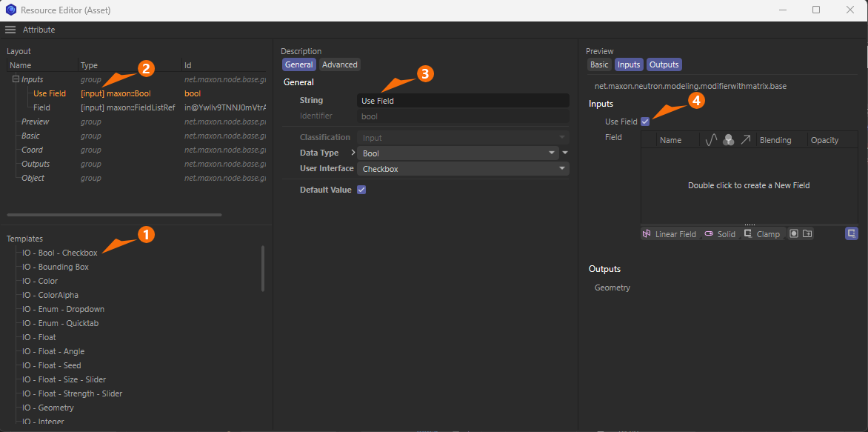Select IO - Float - Seed template
Image resolution: width=868 pixels, height=432 pixels.
52,365
